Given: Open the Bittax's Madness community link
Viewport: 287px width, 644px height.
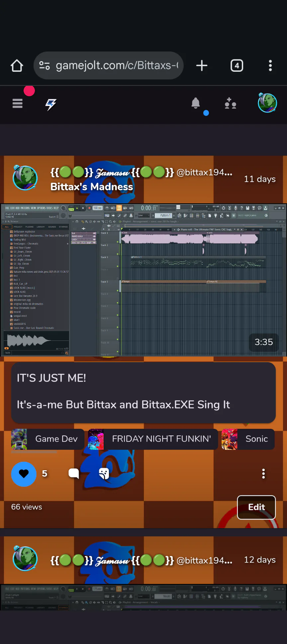Looking at the screenshot, I should click(92, 187).
